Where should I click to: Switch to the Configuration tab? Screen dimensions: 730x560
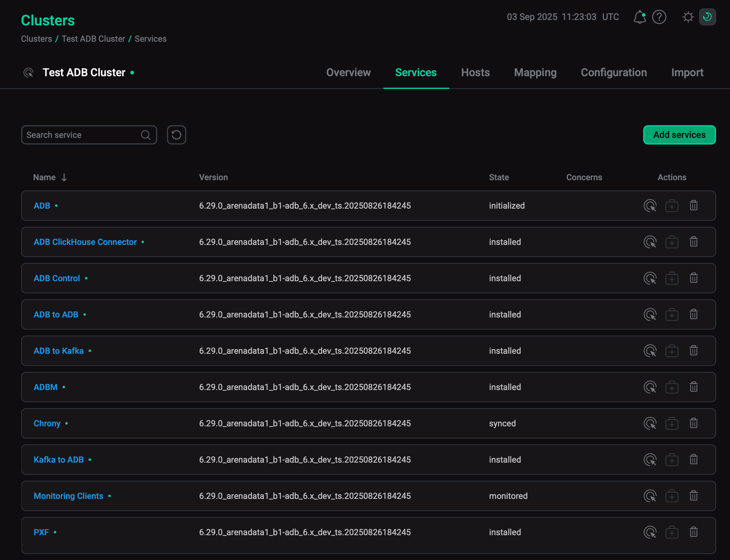click(613, 73)
